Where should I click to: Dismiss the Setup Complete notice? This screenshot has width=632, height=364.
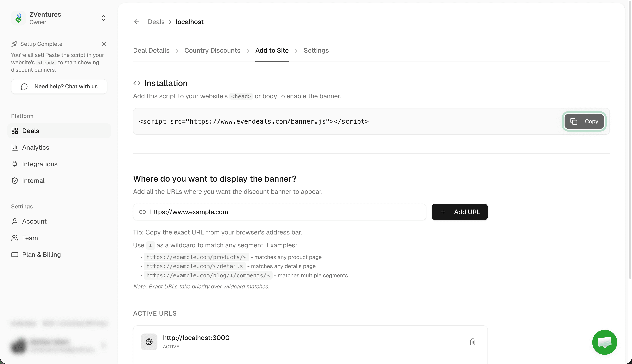click(x=104, y=44)
